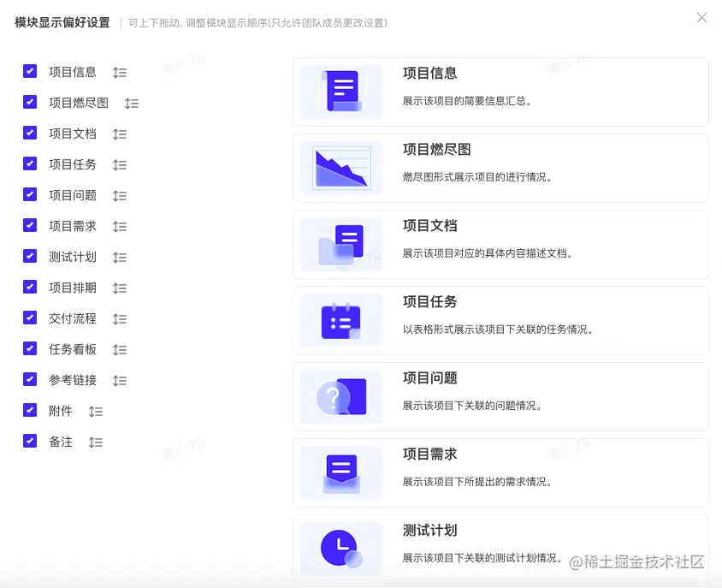Click the 项目文档 documents module icon
This screenshot has height=588, width=722.
coord(340,243)
